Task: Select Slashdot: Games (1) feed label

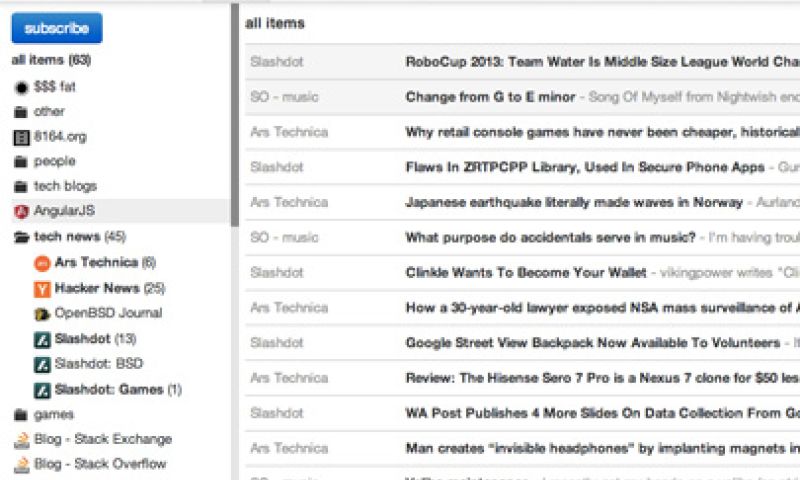Action: (x=118, y=390)
